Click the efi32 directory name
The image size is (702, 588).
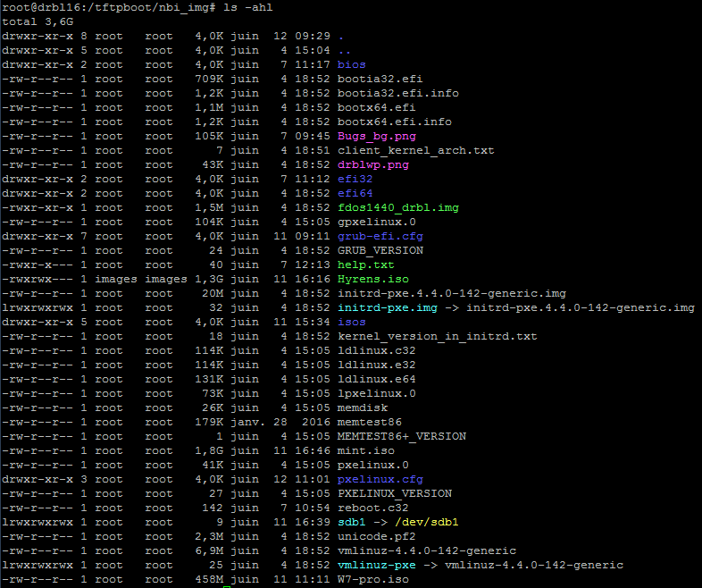[x=355, y=179]
